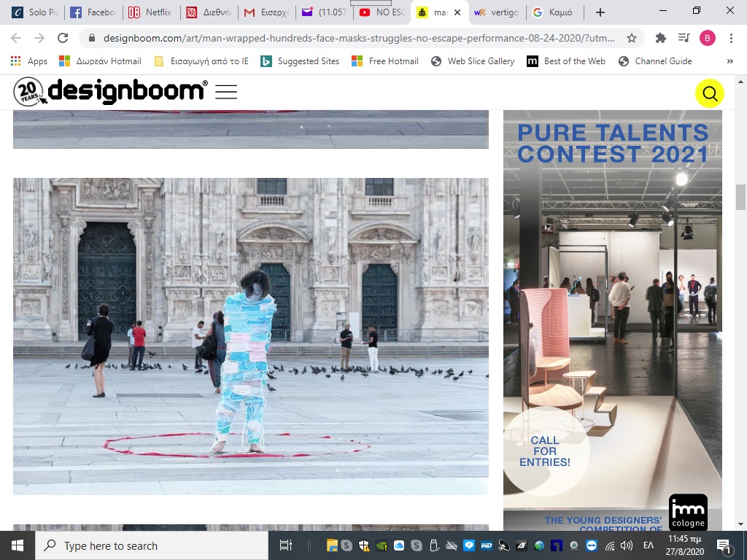
Task: Switch to the Netflix tab
Action: 150,12
